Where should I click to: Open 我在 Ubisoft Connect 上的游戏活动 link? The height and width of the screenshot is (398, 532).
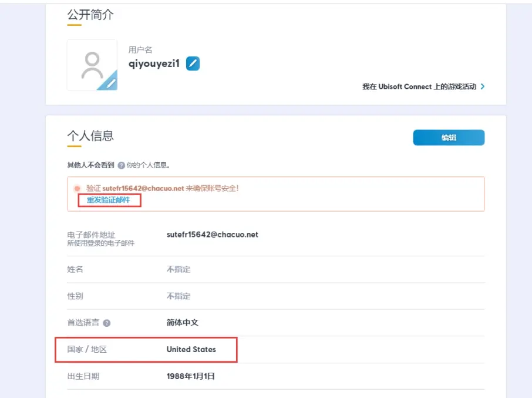419,86
